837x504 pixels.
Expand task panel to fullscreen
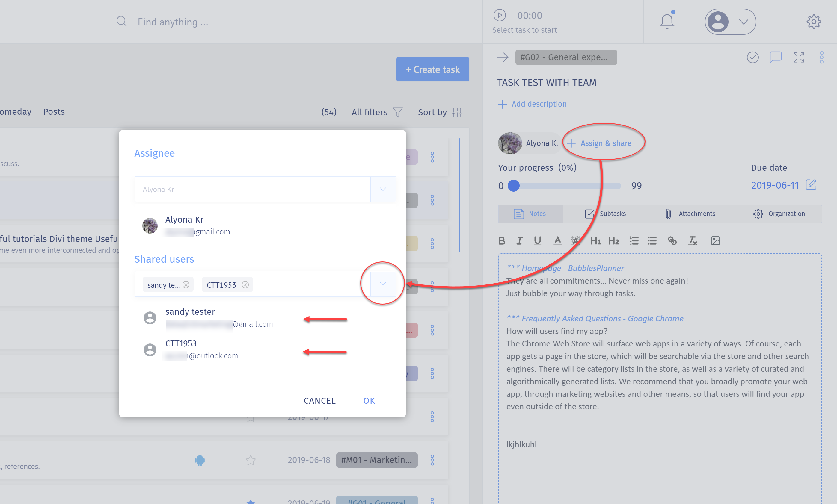coord(799,57)
